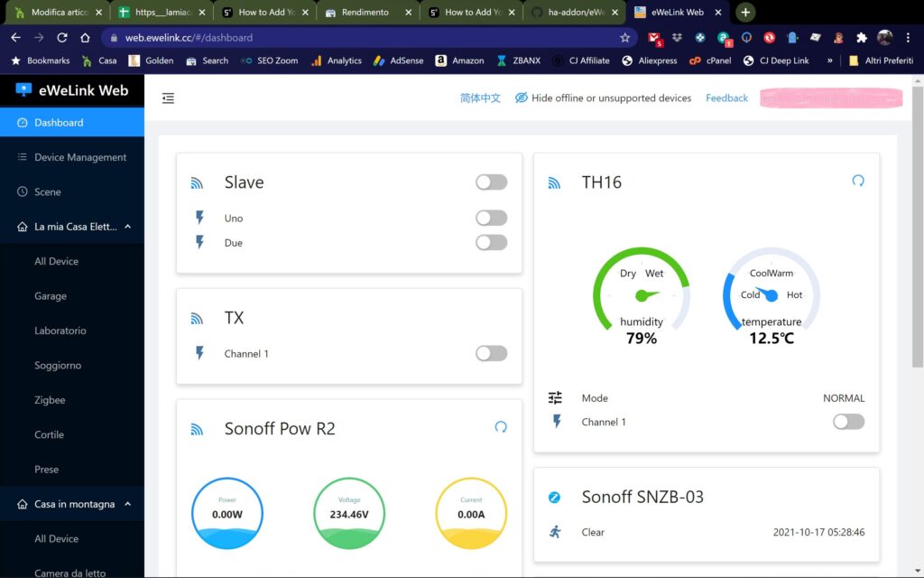
Task: Click the refresh icon on TH16 card
Action: click(x=858, y=181)
